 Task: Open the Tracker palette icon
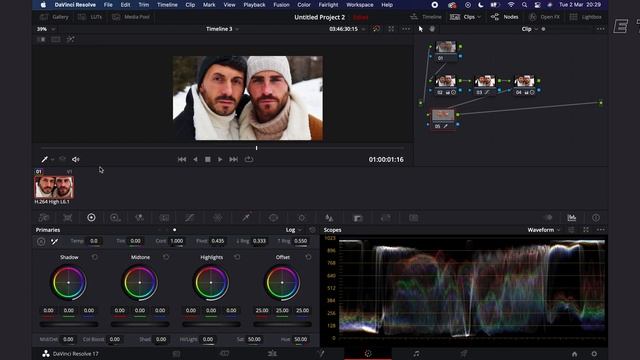pos(302,218)
